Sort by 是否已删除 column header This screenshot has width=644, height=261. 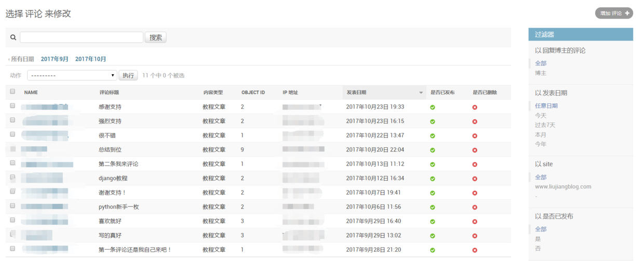pyautogui.click(x=485, y=92)
